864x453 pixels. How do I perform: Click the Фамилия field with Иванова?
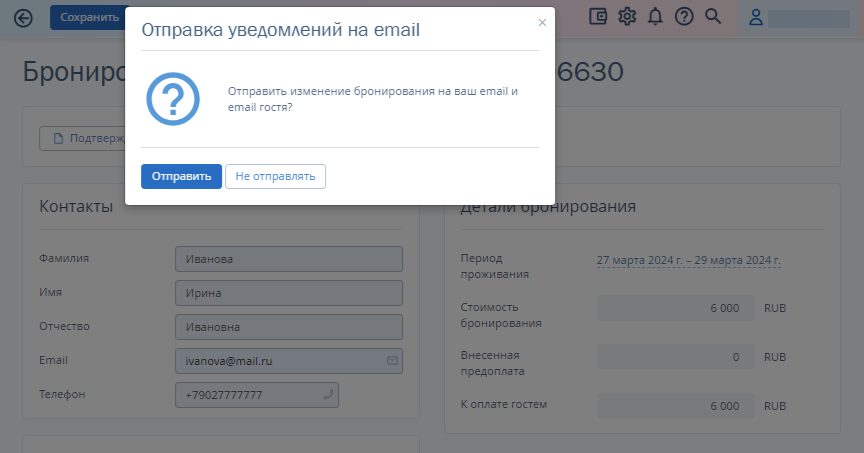tap(289, 259)
